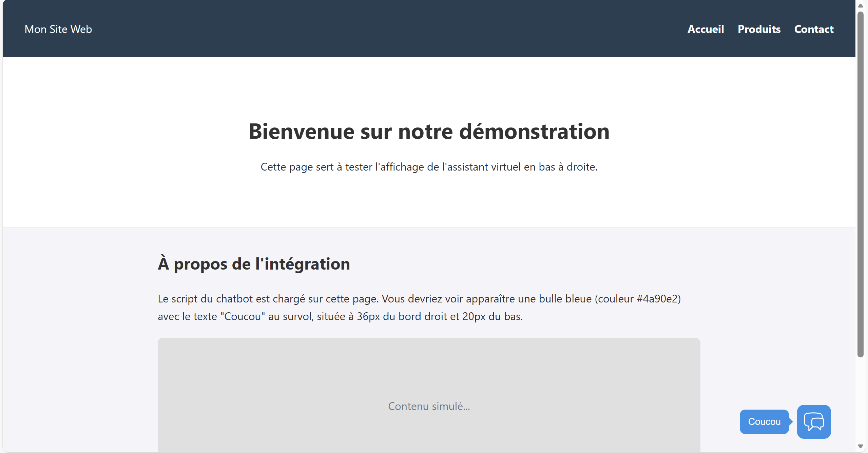Viewport: 868px width, 453px height.
Task: Click the Mon Site Web site title
Action: point(58,29)
